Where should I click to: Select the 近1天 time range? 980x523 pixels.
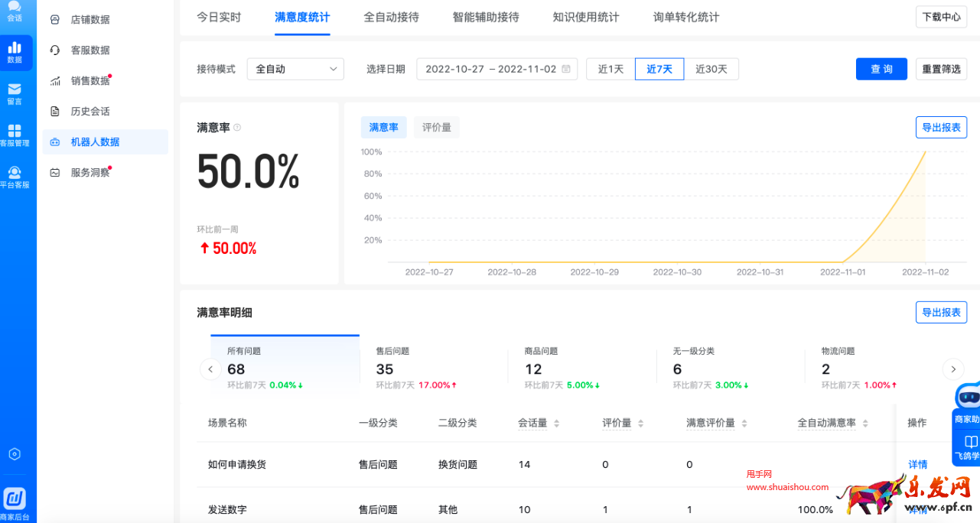(610, 68)
